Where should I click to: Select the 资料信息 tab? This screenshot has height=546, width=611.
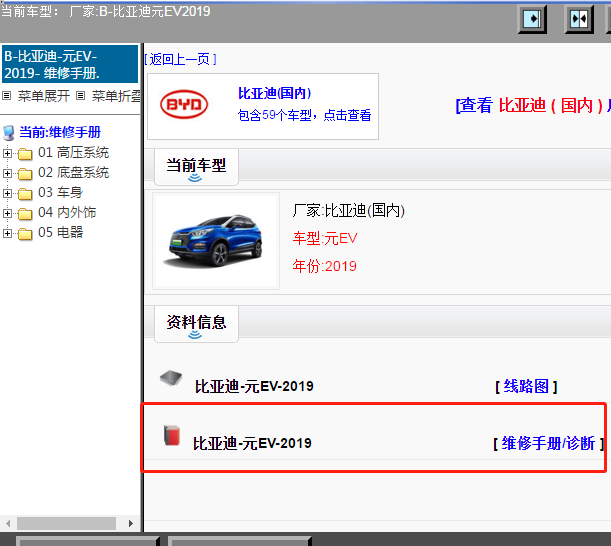[x=196, y=323]
